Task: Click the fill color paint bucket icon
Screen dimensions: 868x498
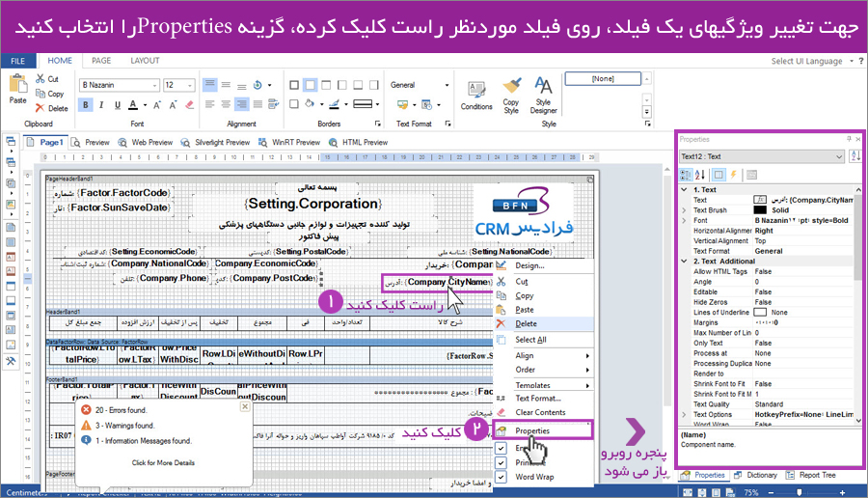Action: click(310, 103)
